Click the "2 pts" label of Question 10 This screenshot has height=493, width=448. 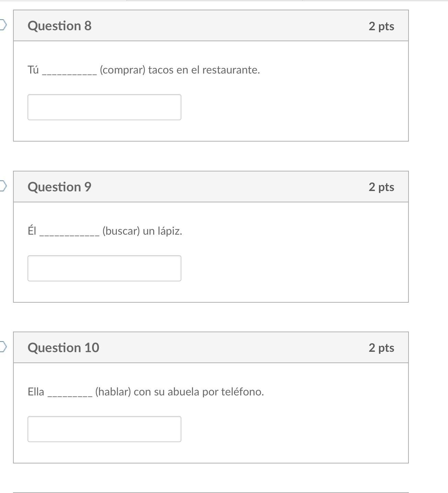coord(381,348)
